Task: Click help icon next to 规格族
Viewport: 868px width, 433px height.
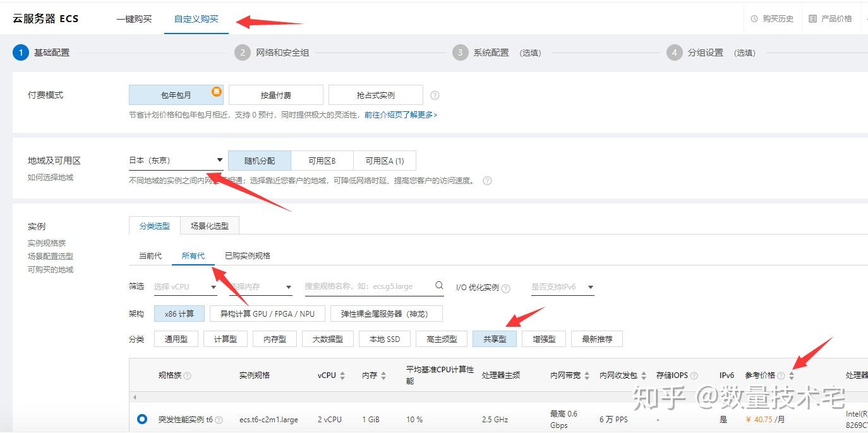Action: pyautogui.click(x=187, y=375)
